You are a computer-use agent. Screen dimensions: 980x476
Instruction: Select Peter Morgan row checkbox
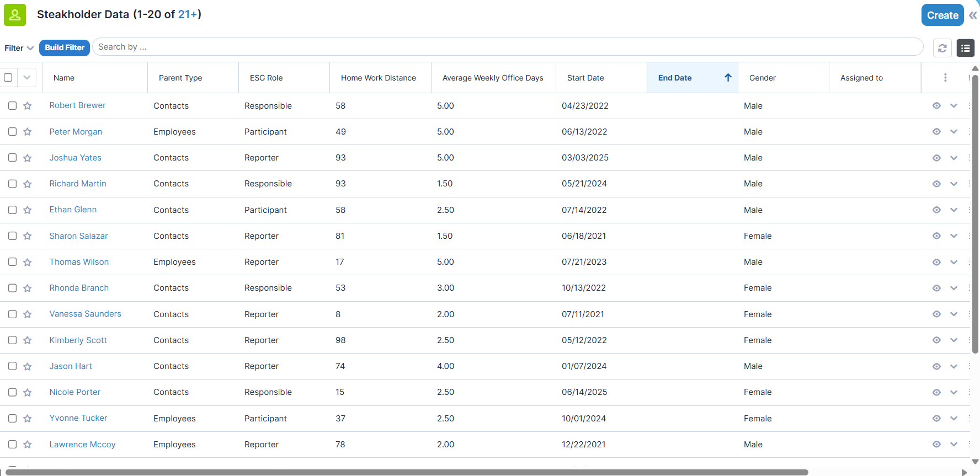point(12,131)
